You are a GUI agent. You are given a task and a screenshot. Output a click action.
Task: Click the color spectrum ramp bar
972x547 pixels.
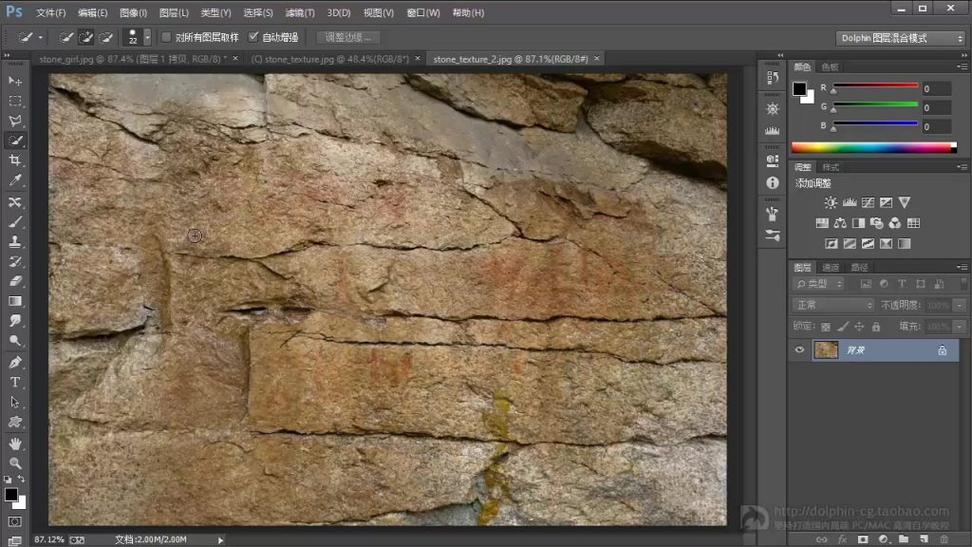point(874,148)
